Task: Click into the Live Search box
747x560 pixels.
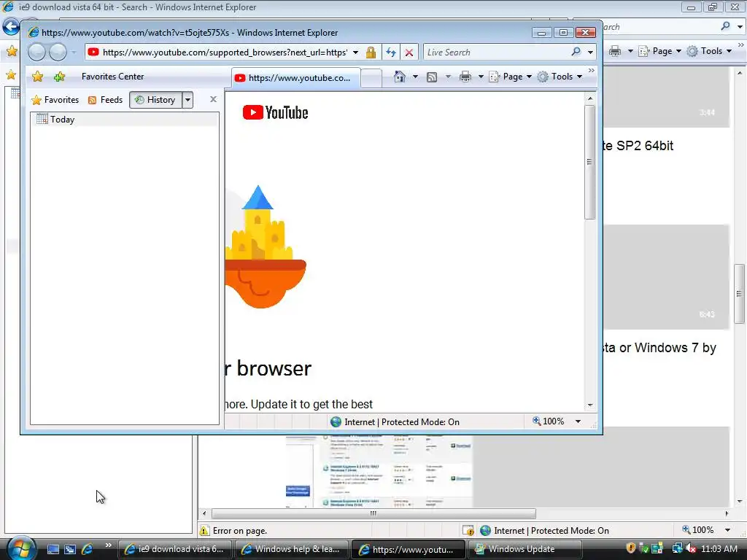Action: 496,52
